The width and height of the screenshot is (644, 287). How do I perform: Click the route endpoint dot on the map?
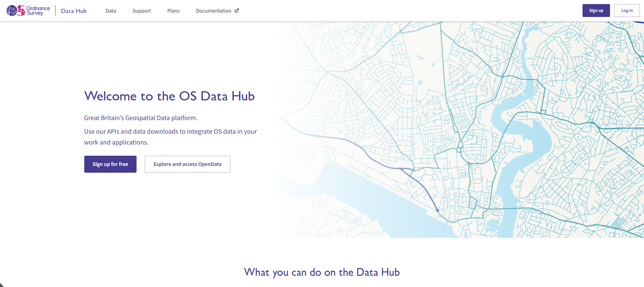(437, 210)
